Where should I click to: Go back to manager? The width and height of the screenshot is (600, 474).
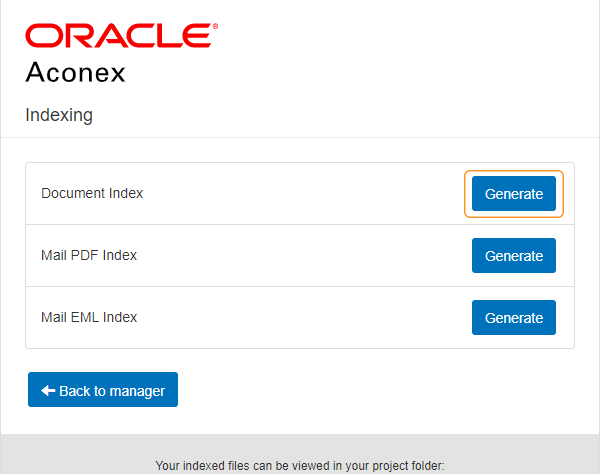(x=103, y=389)
